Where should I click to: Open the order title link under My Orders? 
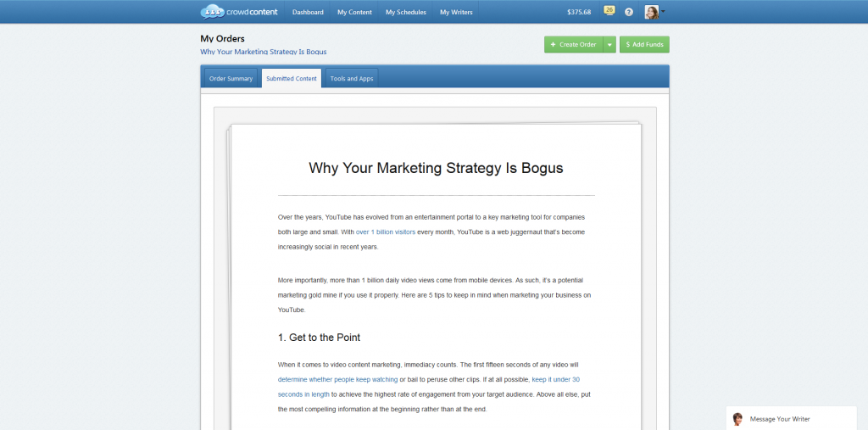point(264,52)
